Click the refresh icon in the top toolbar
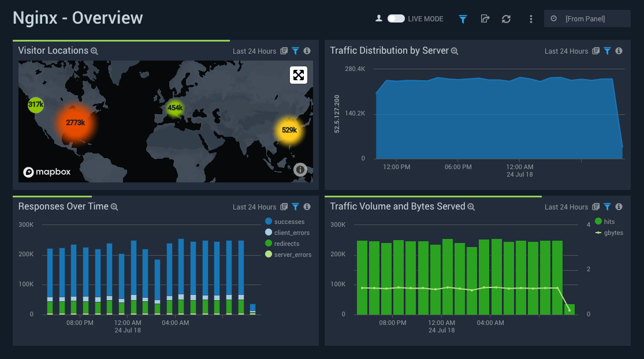Screen dimensions: 644x359 click(x=506, y=18)
